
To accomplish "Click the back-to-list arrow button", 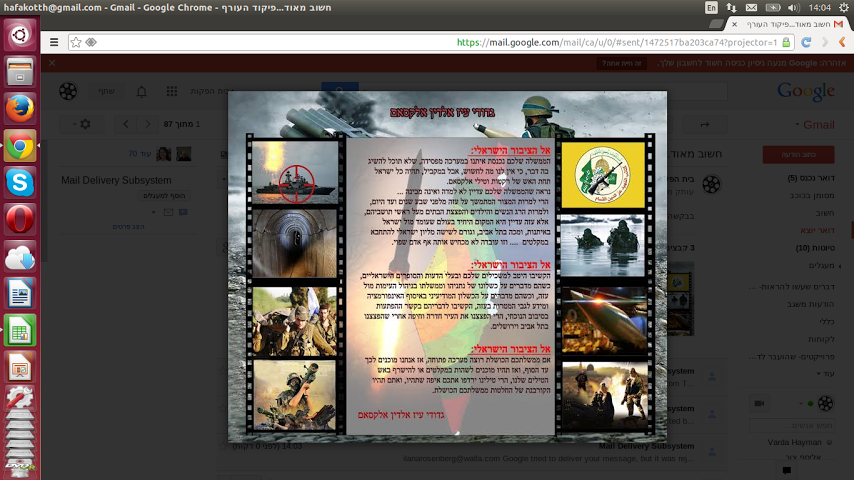I will point(704,125).
